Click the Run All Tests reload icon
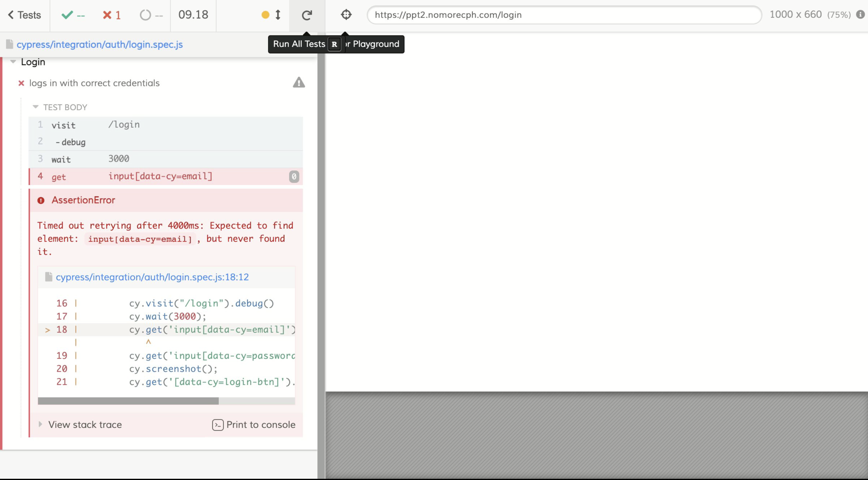Image resolution: width=868 pixels, height=480 pixels. (307, 15)
